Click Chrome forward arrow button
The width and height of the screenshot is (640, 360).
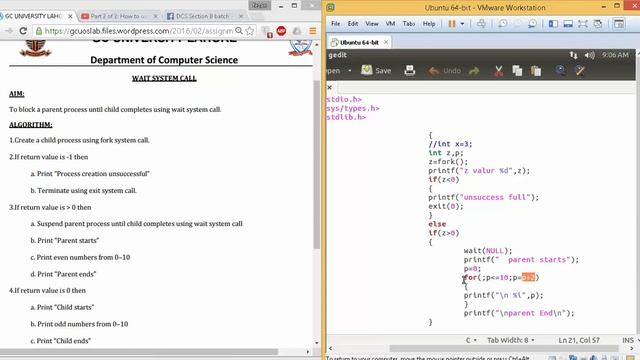point(8,31)
